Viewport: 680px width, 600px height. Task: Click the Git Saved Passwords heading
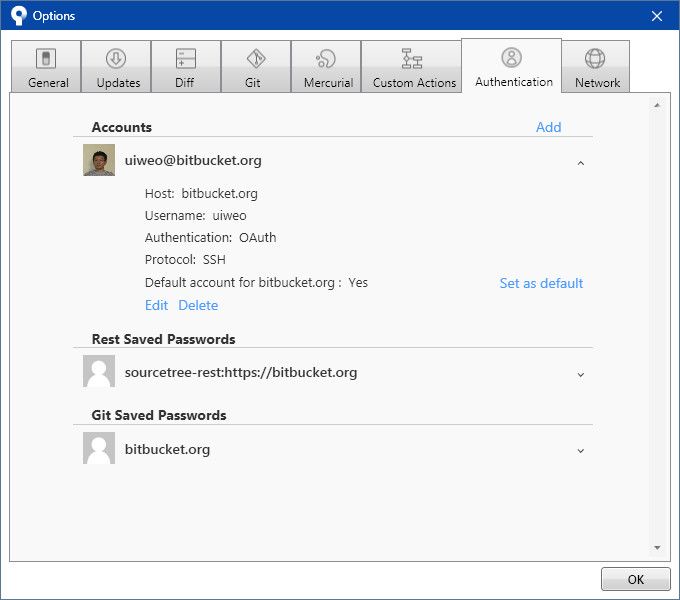159,415
